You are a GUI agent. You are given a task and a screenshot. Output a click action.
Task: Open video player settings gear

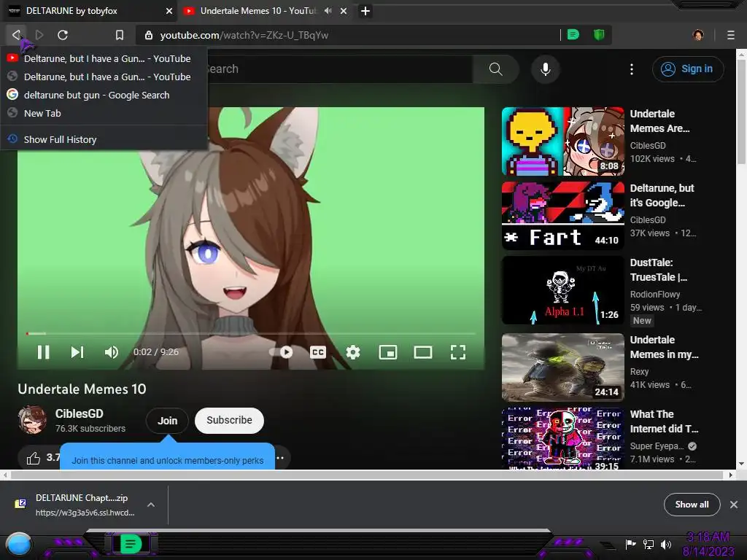pyautogui.click(x=353, y=352)
